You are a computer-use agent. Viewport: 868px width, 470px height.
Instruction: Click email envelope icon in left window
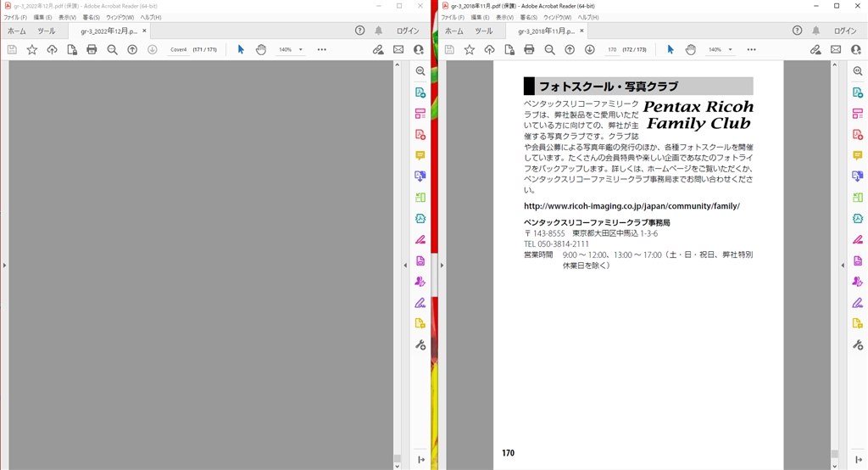coord(398,50)
